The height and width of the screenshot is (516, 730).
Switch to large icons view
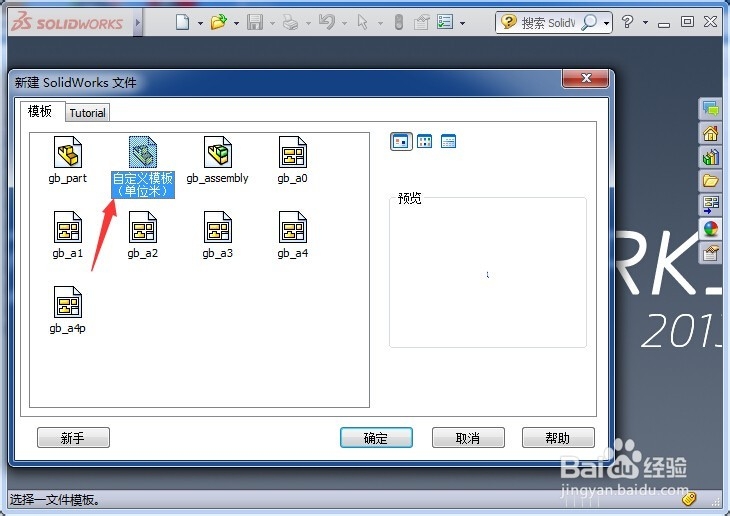point(401,141)
